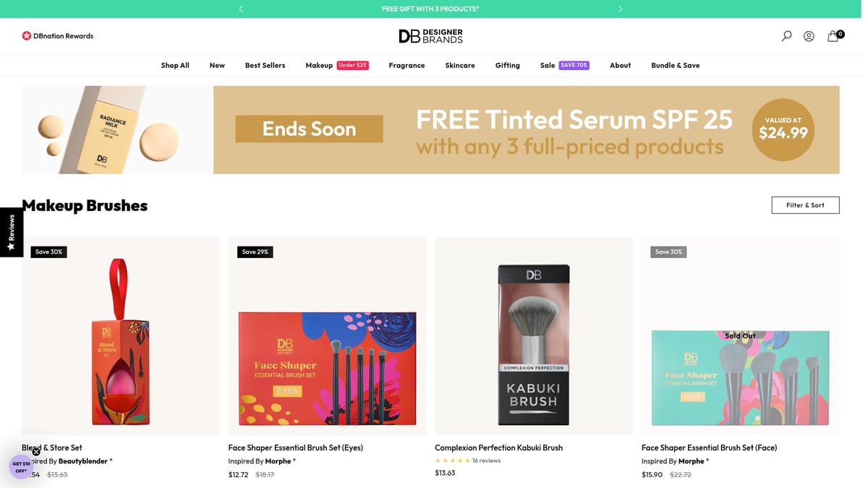Open the DBnation Rewards star link
868x488 pixels.
[58, 35]
